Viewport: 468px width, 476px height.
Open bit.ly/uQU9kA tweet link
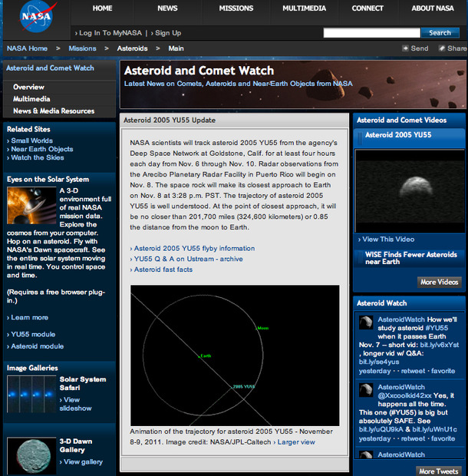click(x=381, y=429)
